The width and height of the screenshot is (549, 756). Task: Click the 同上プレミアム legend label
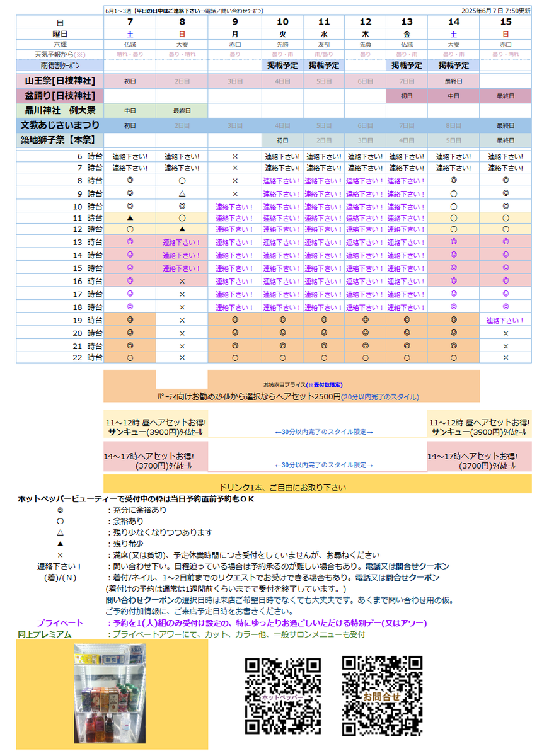pyautogui.click(x=44, y=634)
